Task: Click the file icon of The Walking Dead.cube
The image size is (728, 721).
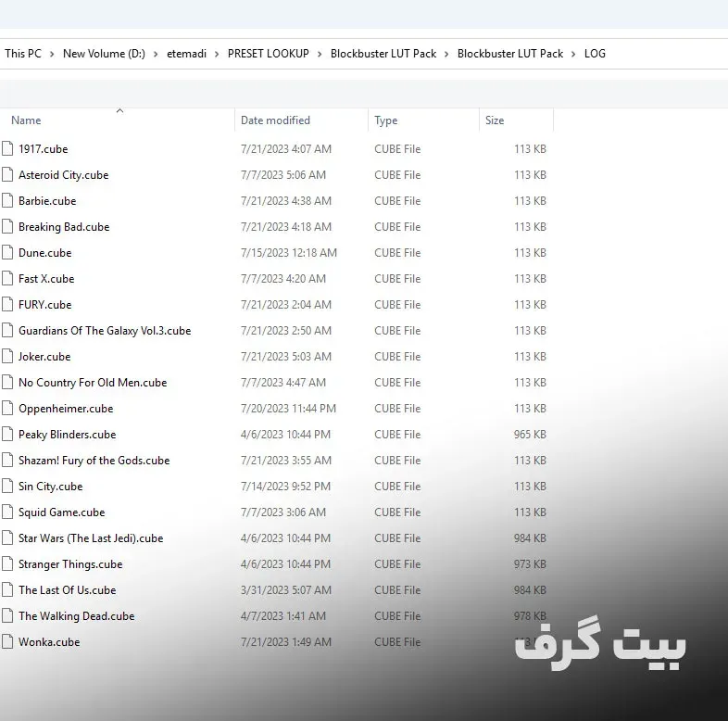Action: [x=7, y=616]
